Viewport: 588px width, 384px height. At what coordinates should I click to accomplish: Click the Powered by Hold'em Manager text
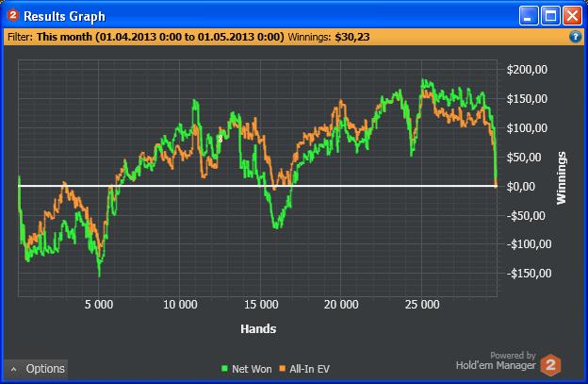496,360
